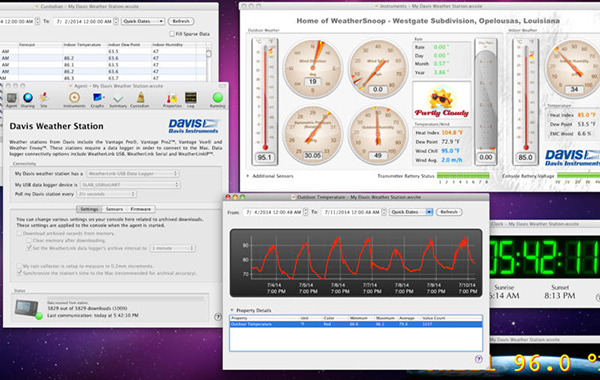Open Quick Dates dropdown in Outdoor Temperature window
The width and height of the screenshot is (600, 380).
pos(411,212)
